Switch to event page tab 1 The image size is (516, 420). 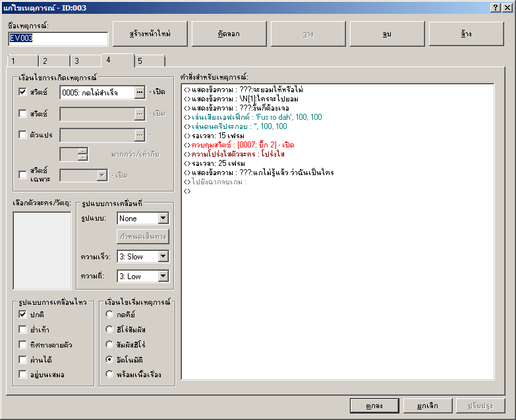[x=22, y=61]
